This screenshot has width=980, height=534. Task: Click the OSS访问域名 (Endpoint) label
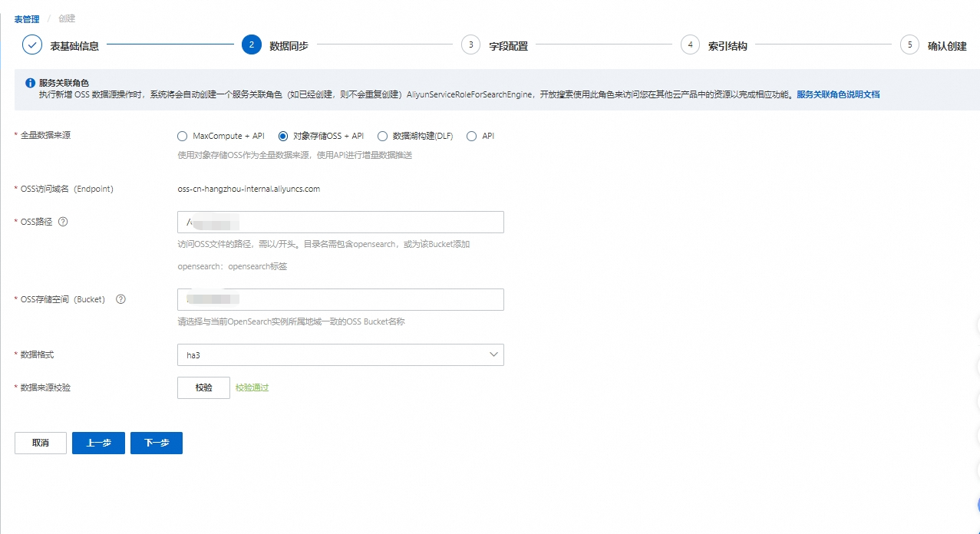(67, 189)
